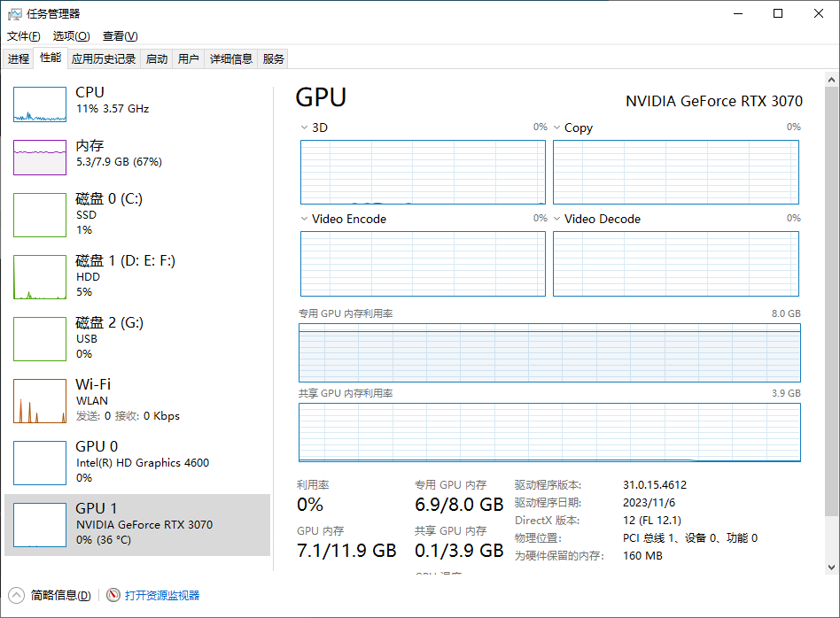Image resolution: width=840 pixels, height=618 pixels.
Task: Click the Task Manager app icon in title bar
Action: click(15, 14)
